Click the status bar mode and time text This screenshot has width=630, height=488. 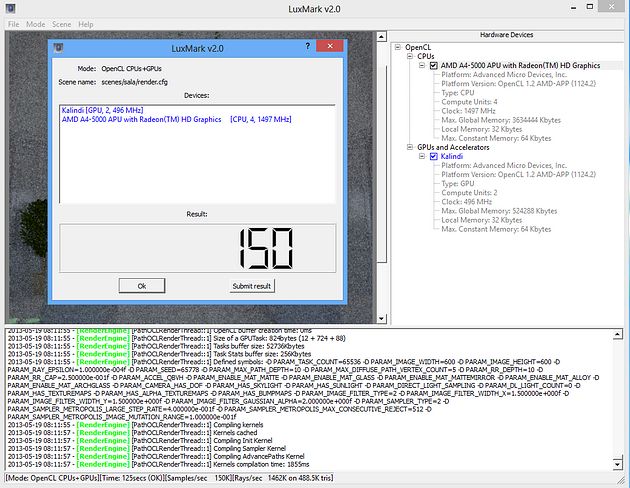(x=84, y=478)
